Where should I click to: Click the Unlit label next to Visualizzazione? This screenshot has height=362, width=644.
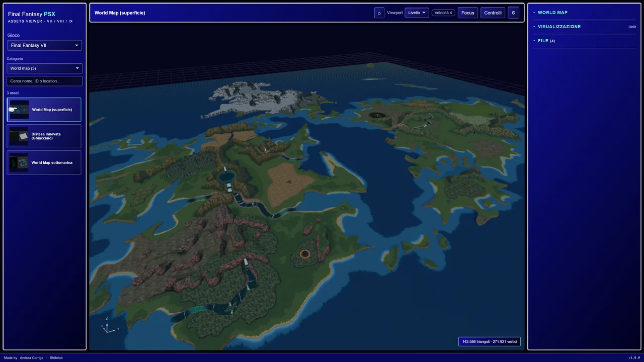click(632, 27)
